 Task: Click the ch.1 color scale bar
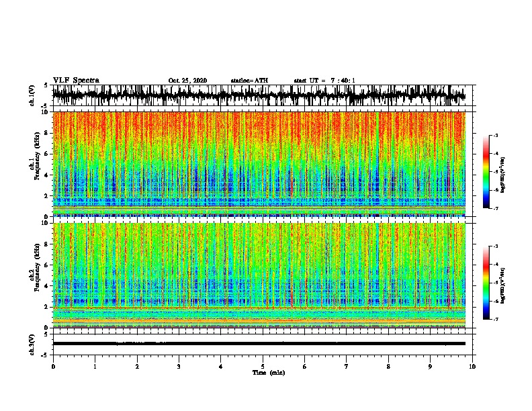(486, 172)
